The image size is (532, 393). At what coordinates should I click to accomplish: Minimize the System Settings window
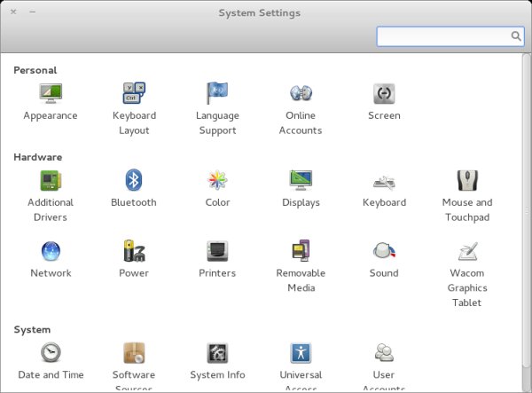tap(33, 12)
